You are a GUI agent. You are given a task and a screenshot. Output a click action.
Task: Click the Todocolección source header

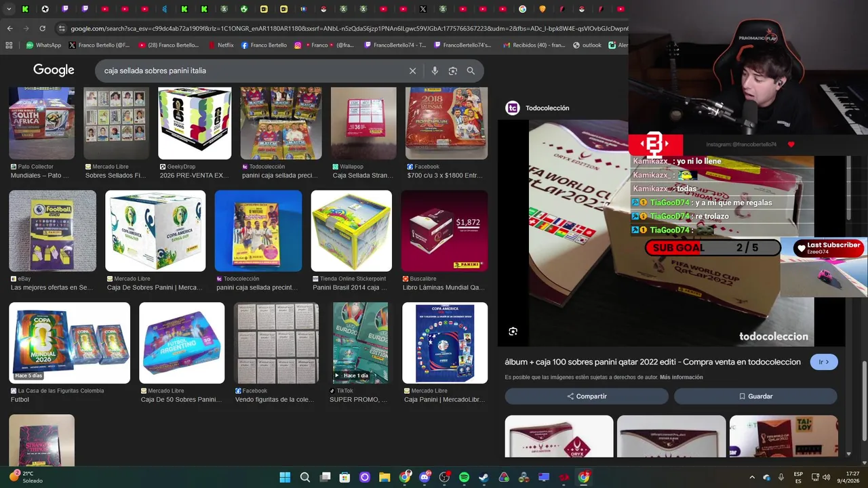coord(537,108)
